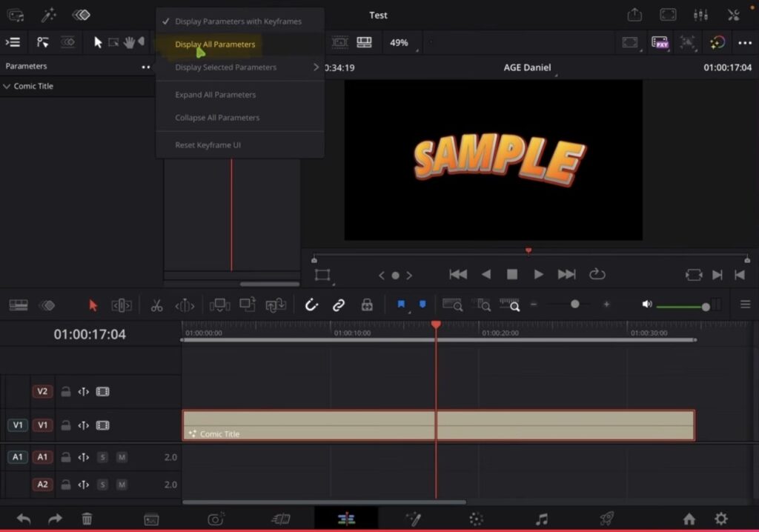Play in reverse
Screen dimensions: 759x532
(x=486, y=274)
